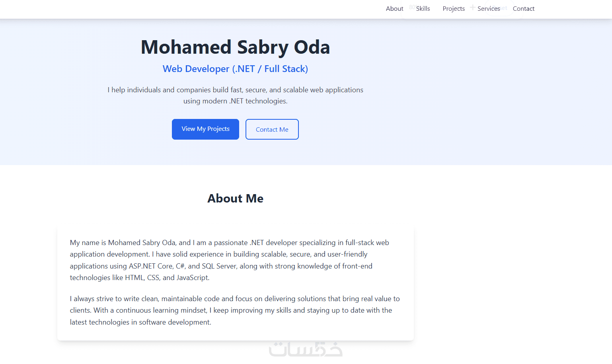Click the paragraph beginning 'I always strive'

235,310
